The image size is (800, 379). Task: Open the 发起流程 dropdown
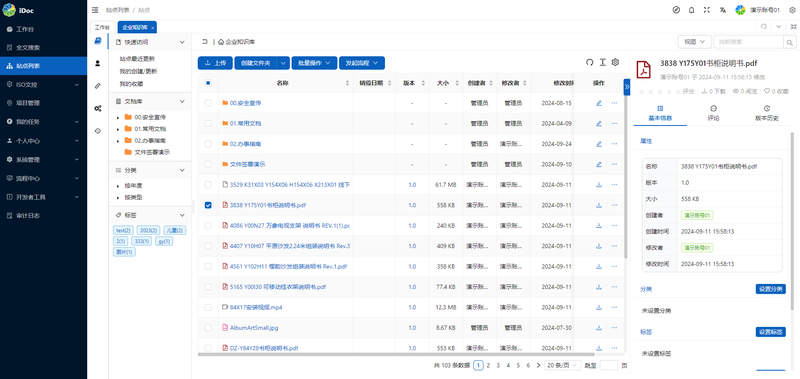click(x=362, y=63)
